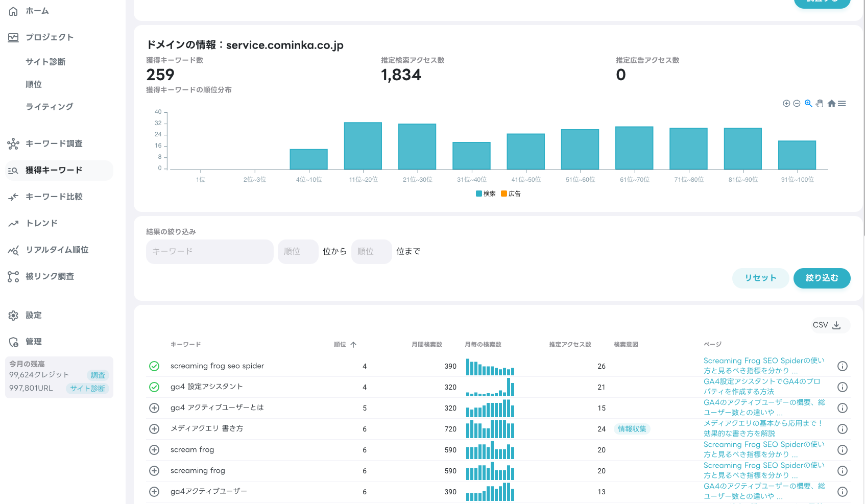Click the サイト診断 URL badge

point(87,389)
